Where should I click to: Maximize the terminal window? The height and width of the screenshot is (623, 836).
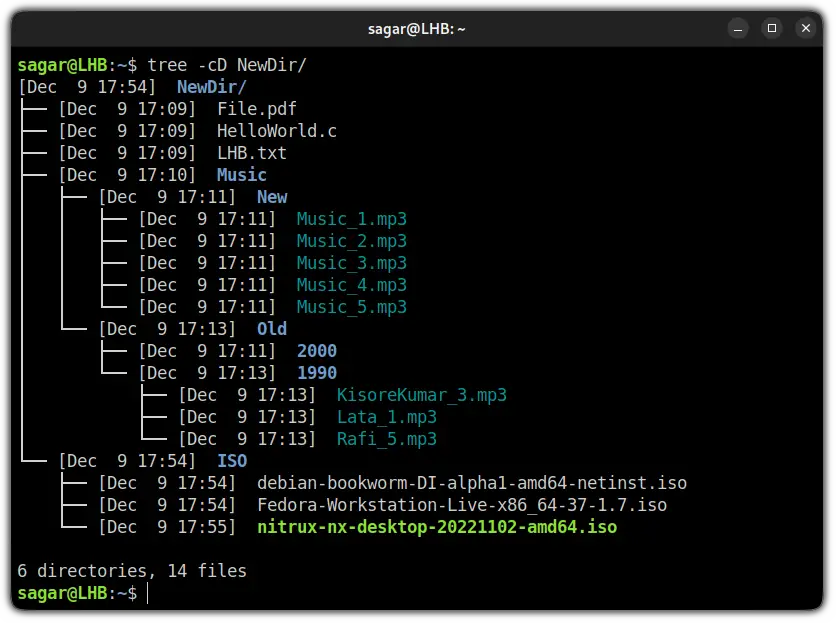[x=772, y=28]
